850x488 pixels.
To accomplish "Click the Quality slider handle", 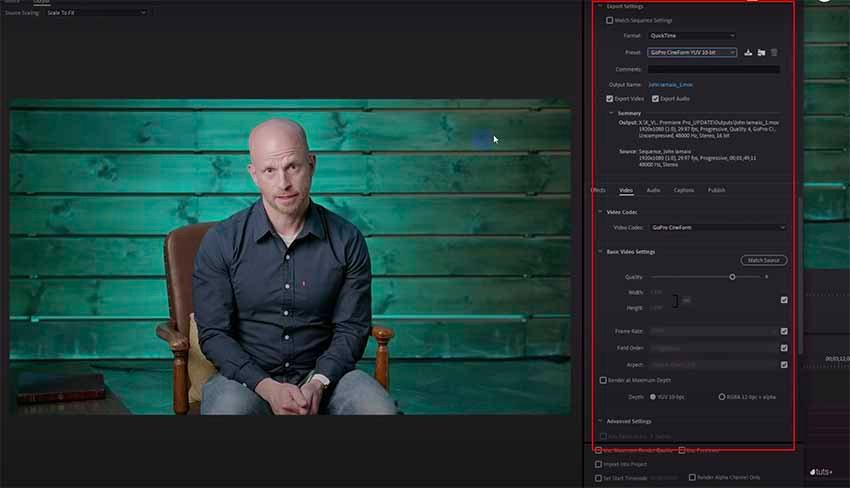I will pyautogui.click(x=732, y=276).
